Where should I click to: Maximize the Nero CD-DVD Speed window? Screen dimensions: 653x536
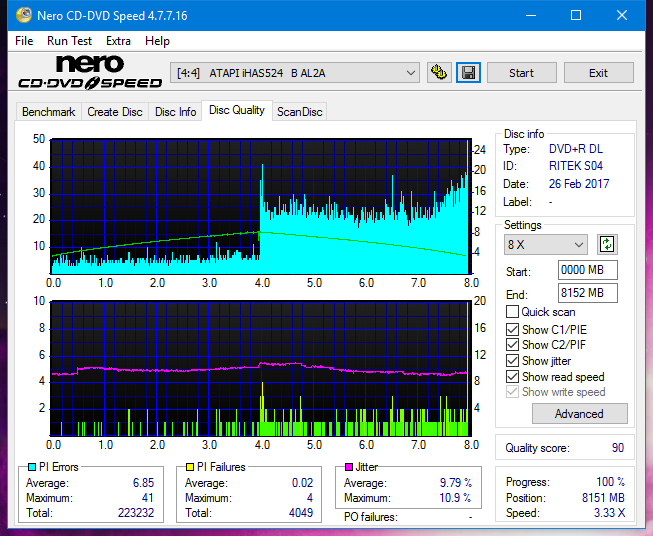(x=576, y=16)
